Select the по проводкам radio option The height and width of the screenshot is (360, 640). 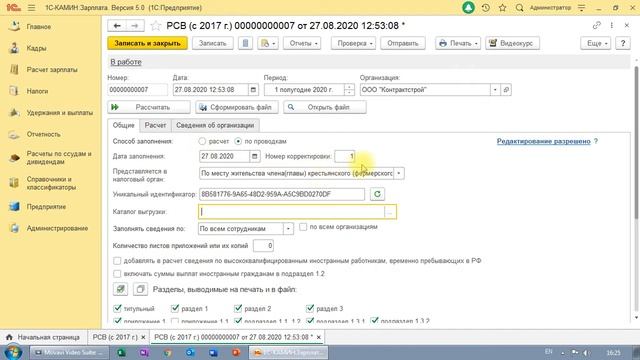tap(238, 141)
